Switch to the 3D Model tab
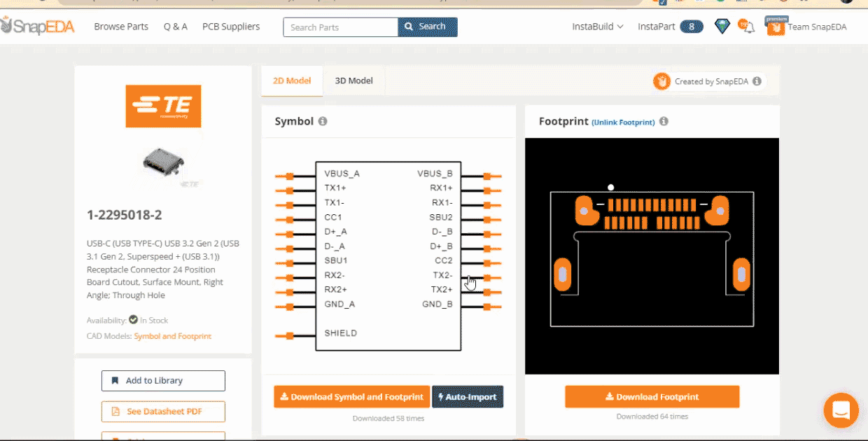Image resolution: width=868 pixels, height=441 pixels. click(x=353, y=81)
